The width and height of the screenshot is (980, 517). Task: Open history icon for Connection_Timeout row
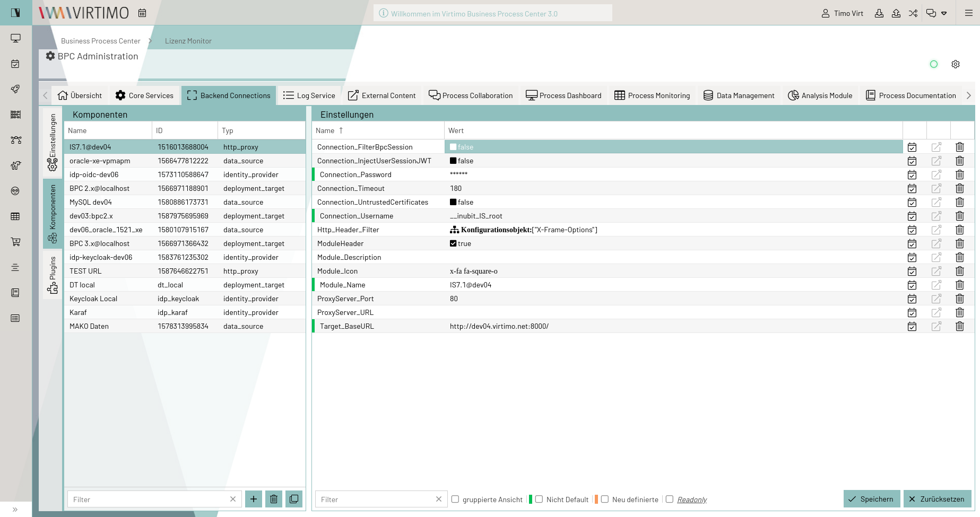point(912,188)
